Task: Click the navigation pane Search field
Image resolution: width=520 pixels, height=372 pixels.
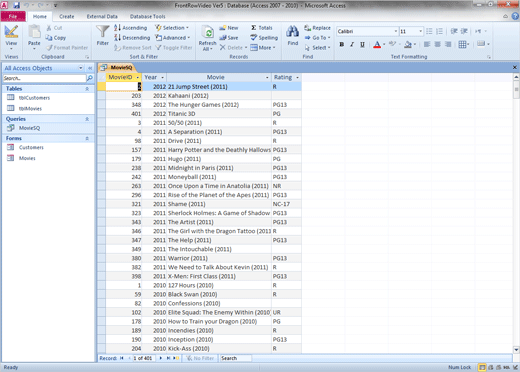Action: click(44, 78)
